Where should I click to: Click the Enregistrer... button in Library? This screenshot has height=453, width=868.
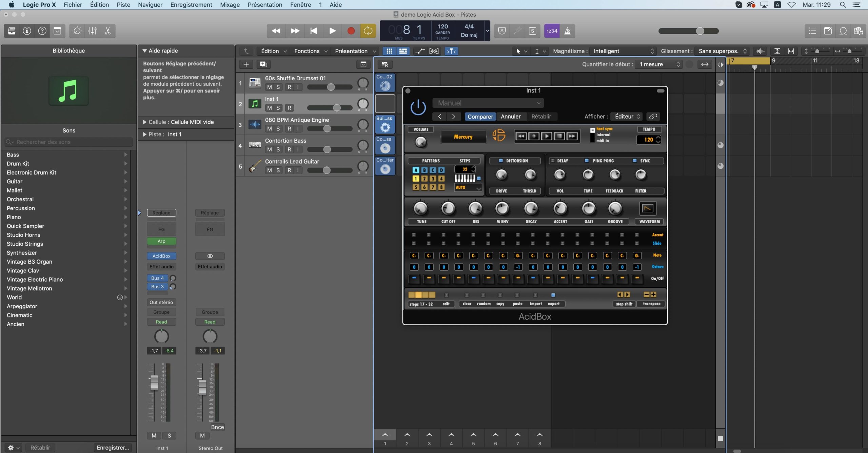pos(113,448)
